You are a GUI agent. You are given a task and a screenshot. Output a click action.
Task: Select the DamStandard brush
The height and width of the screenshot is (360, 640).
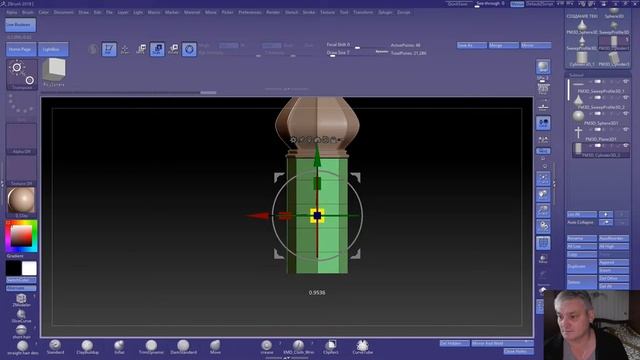tap(183, 347)
